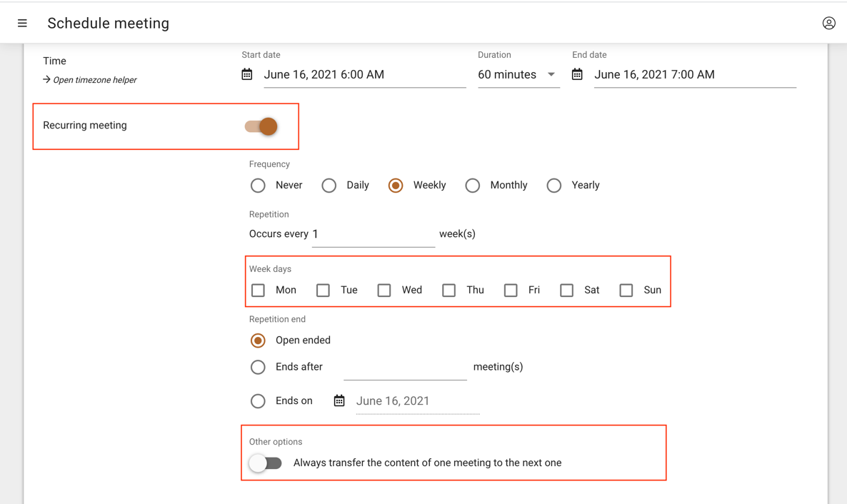This screenshot has height=504, width=847.
Task: Select the Monthly frequency option
Action: (x=473, y=186)
